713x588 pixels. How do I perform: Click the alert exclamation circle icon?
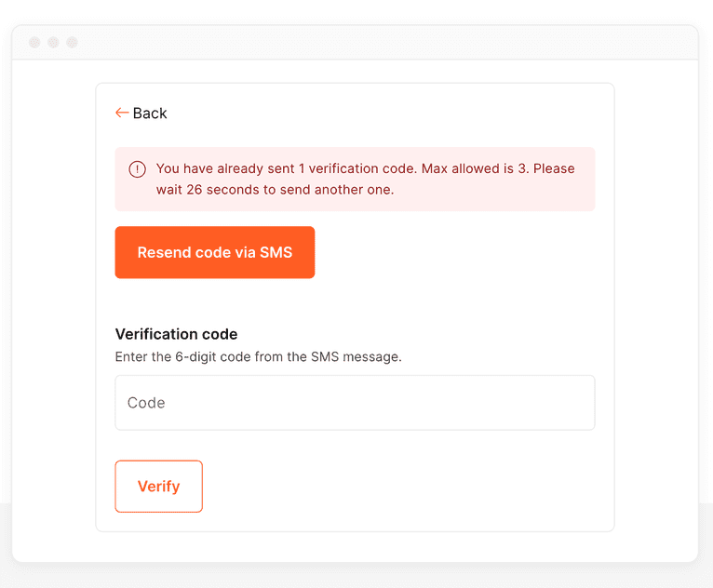pos(137,169)
